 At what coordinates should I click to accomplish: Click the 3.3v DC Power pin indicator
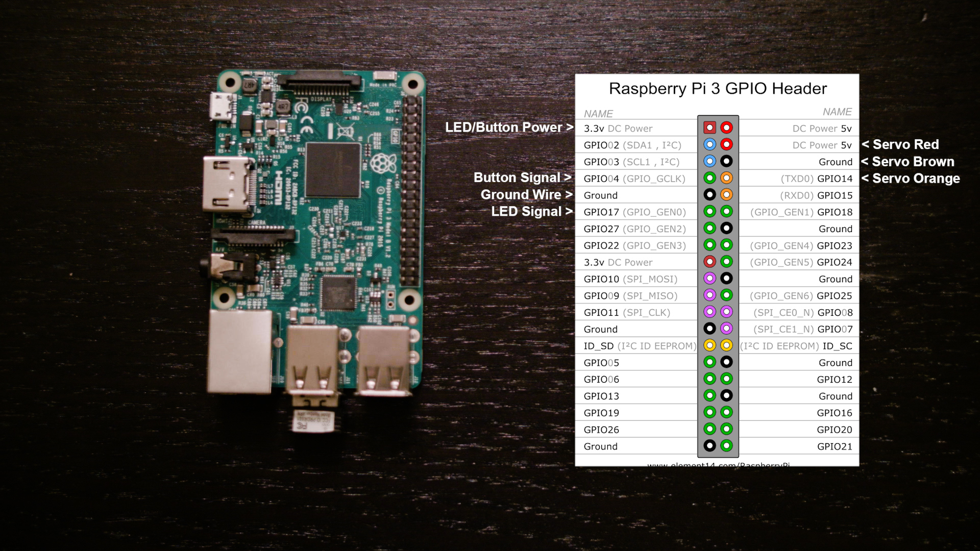coord(707,128)
